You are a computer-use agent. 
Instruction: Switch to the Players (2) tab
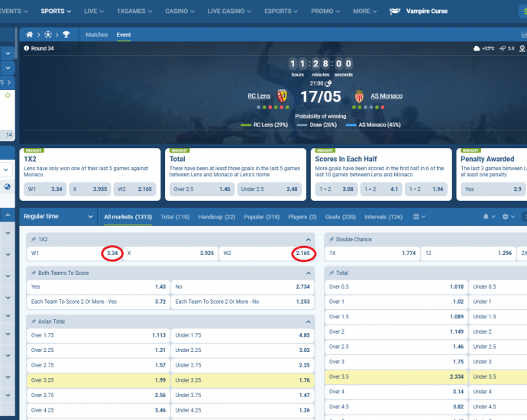pos(302,217)
